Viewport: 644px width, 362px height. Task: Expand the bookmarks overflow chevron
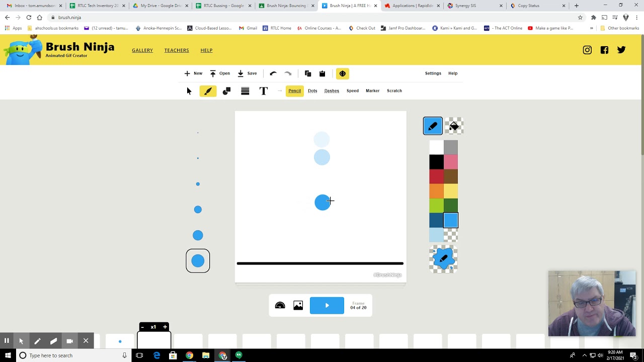click(x=592, y=28)
